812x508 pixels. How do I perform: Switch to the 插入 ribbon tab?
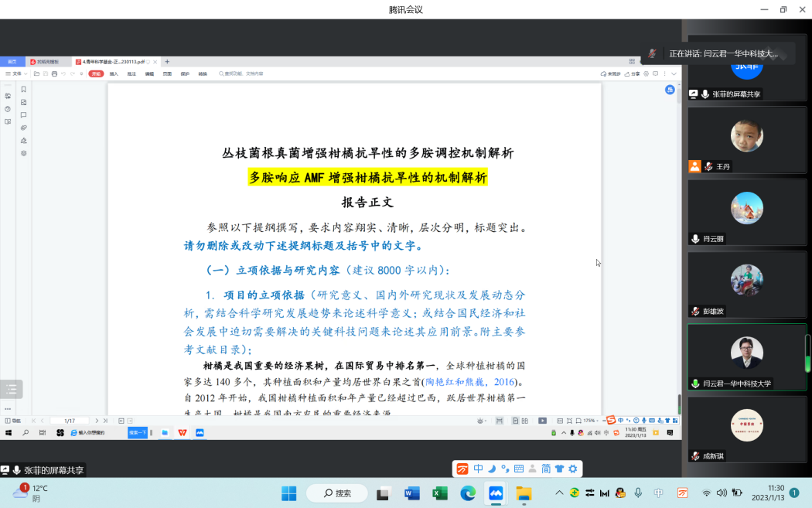[114, 73]
